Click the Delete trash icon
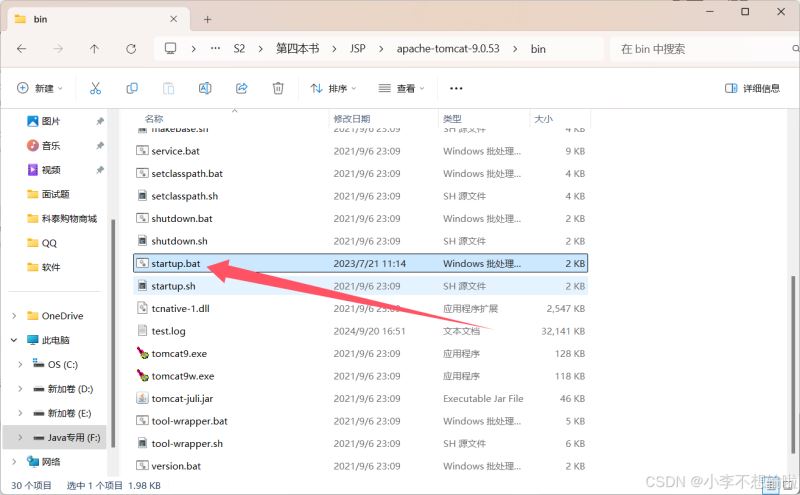 (278, 88)
